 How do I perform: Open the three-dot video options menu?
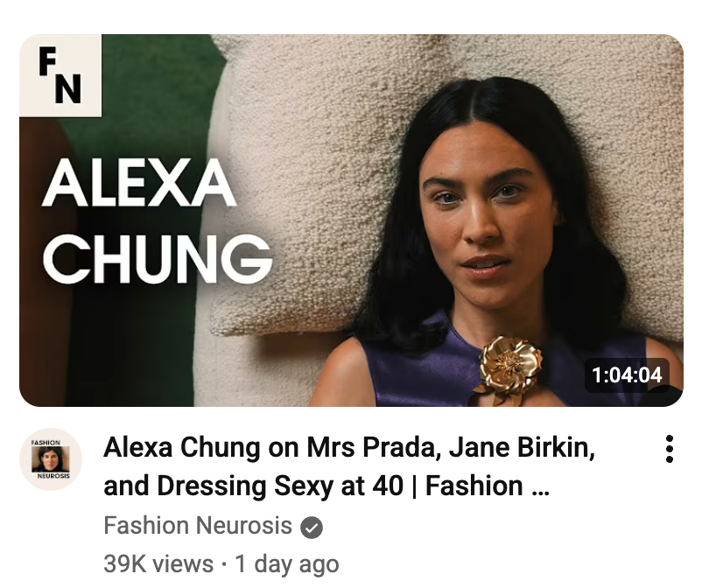coord(670,449)
